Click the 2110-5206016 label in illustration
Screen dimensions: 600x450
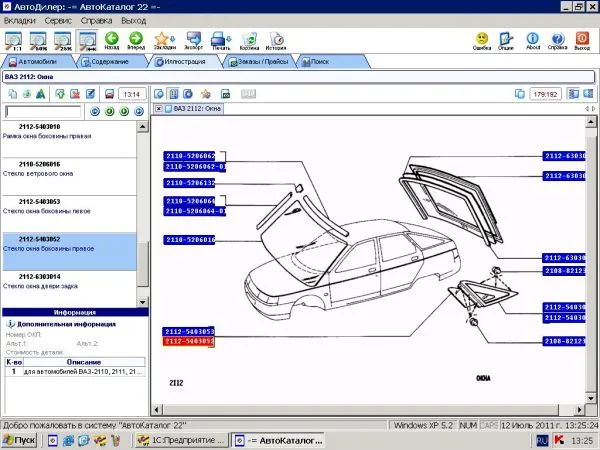pos(189,240)
